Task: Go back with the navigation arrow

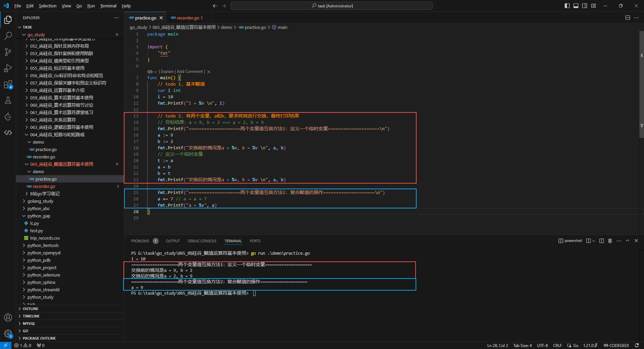Action: (215, 6)
